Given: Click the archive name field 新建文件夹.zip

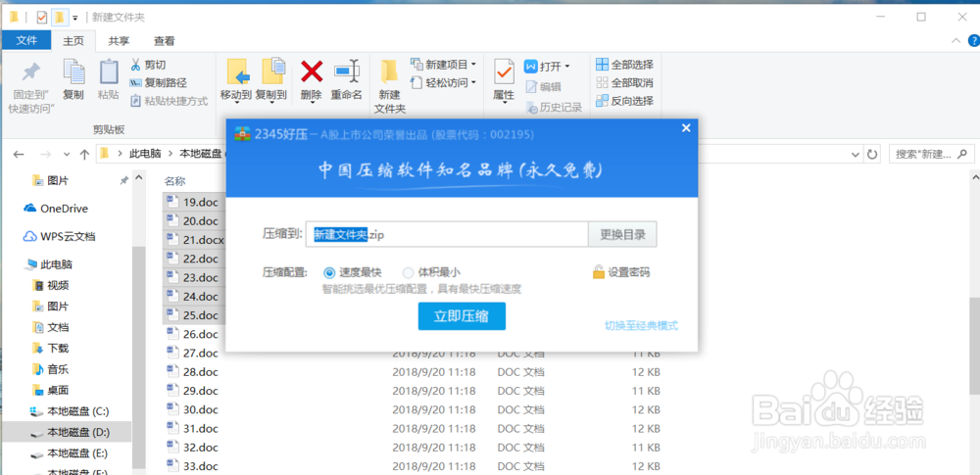Looking at the screenshot, I should (x=446, y=234).
